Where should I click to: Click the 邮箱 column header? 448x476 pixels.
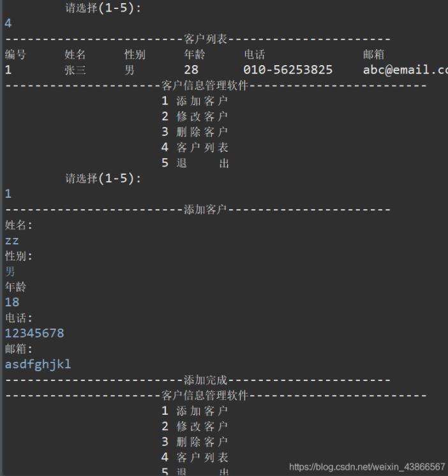point(373,55)
